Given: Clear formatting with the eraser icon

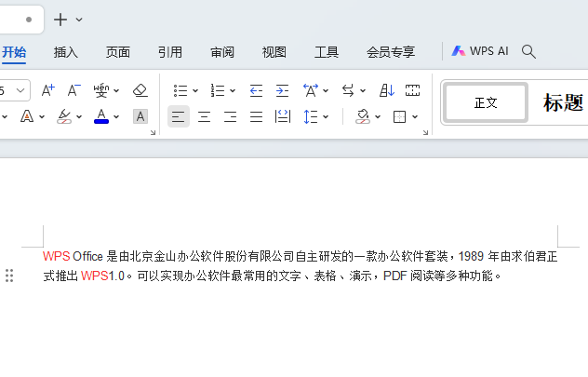Looking at the screenshot, I should pos(140,90).
